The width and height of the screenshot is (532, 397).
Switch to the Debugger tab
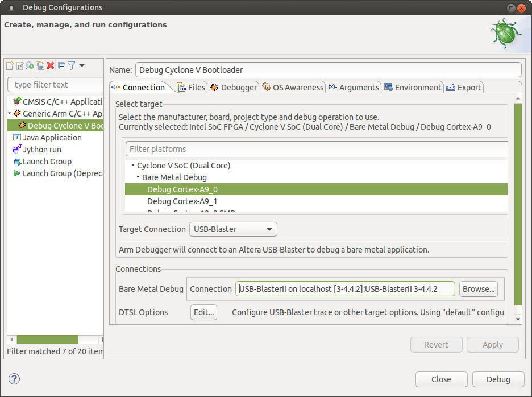click(234, 87)
